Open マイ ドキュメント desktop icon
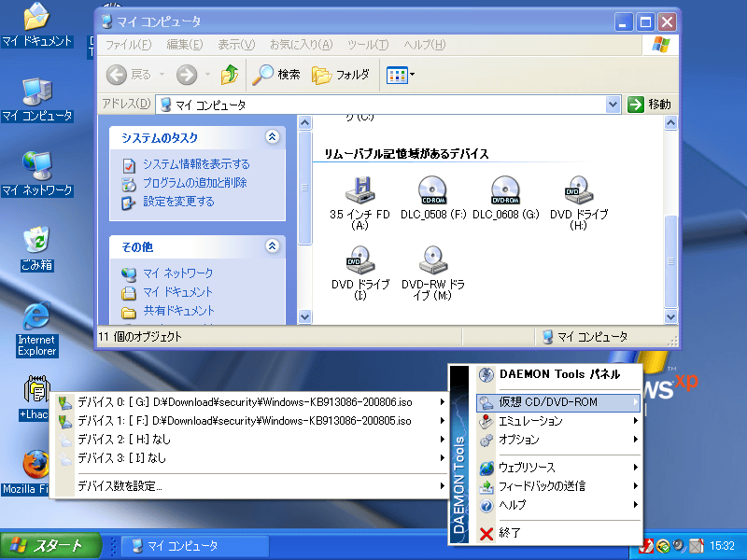The image size is (747, 560). point(37,25)
